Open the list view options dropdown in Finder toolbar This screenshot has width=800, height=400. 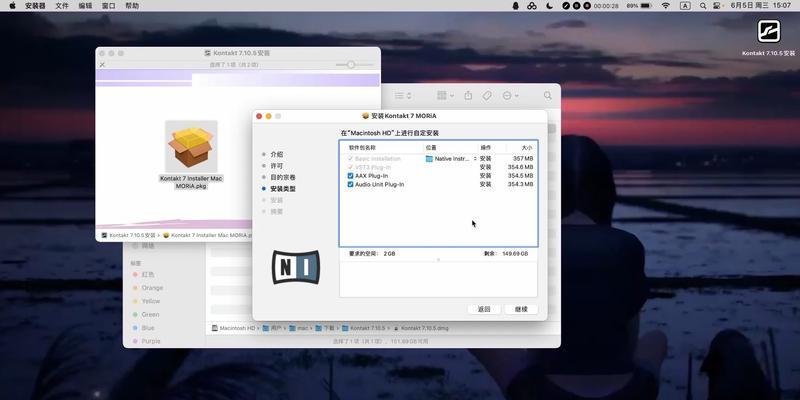pyautogui.click(x=403, y=95)
